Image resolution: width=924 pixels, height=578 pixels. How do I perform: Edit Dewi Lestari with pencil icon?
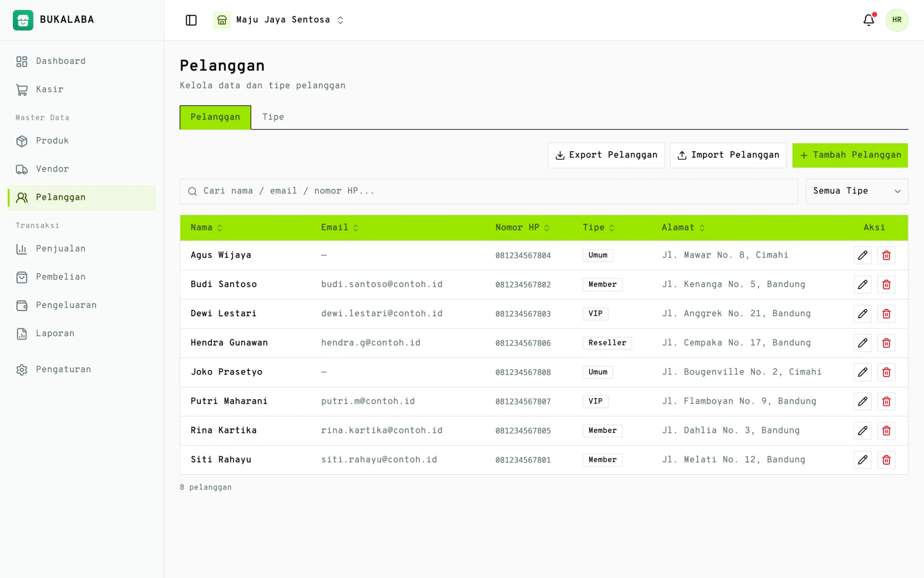pos(863,314)
